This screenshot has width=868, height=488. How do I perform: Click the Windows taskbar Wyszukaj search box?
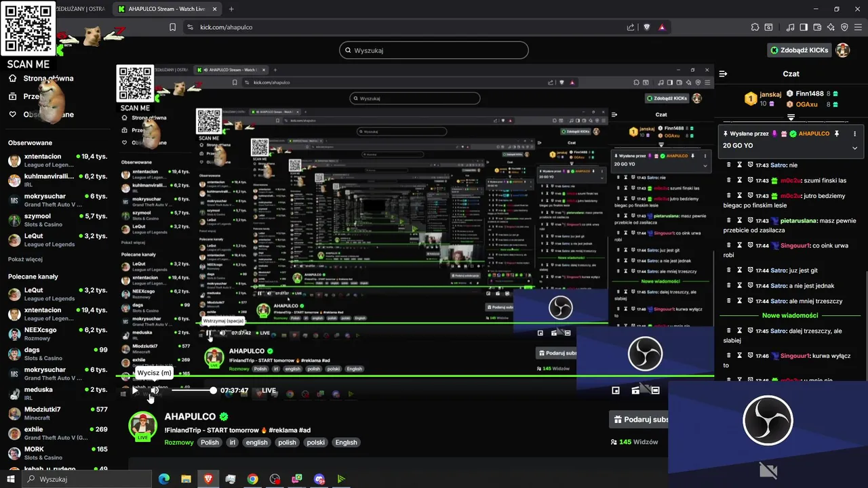86,479
